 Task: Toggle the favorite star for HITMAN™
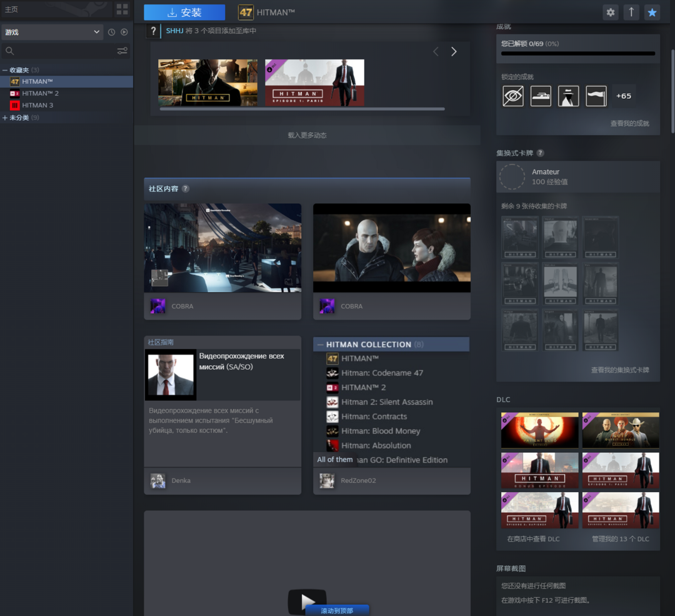coord(652,13)
